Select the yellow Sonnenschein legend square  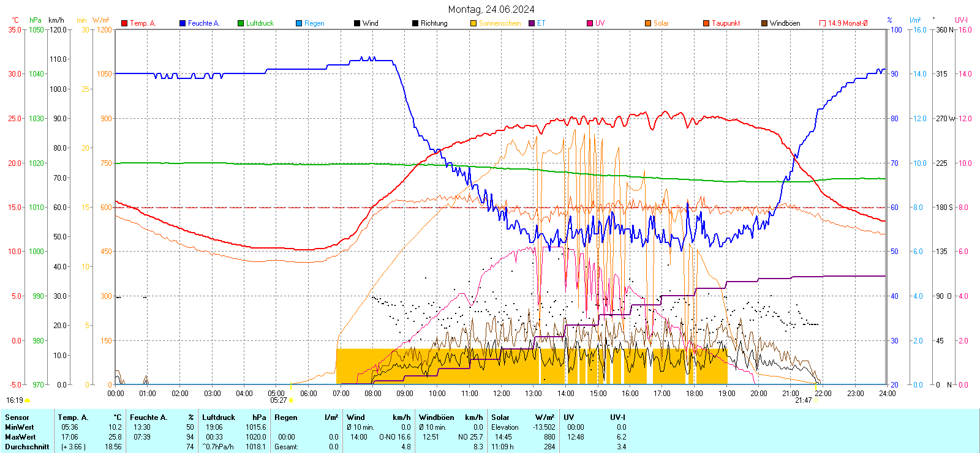tap(473, 23)
